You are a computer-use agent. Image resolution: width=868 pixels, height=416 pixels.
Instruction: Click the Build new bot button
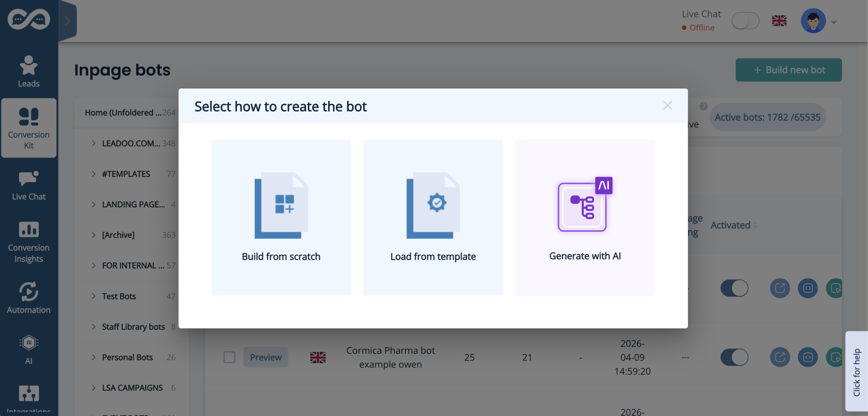click(x=788, y=70)
